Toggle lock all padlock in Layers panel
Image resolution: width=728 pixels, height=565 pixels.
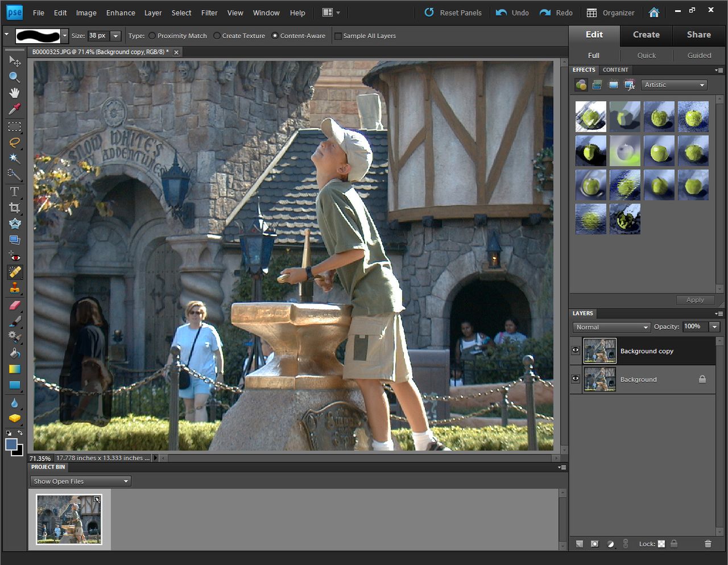674,544
